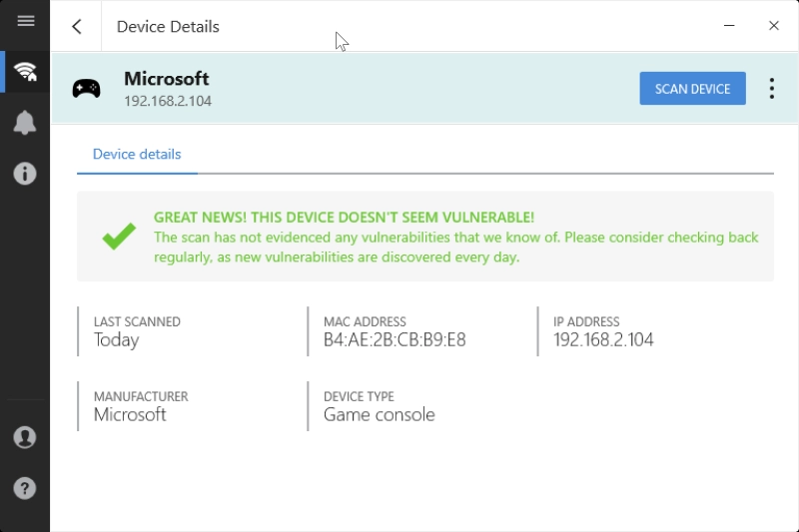Select the Wi-Fi home network icon
799x532 pixels.
click(x=25, y=72)
